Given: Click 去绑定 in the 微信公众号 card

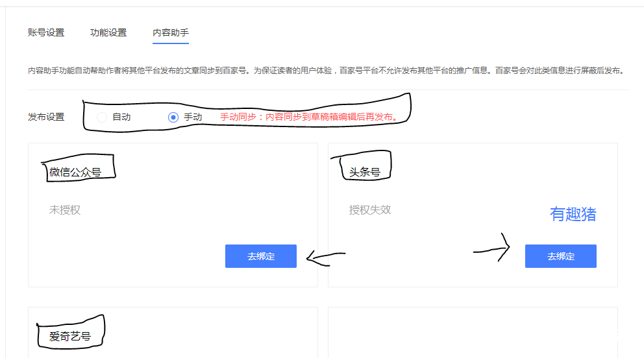Looking at the screenshot, I should point(261,256).
